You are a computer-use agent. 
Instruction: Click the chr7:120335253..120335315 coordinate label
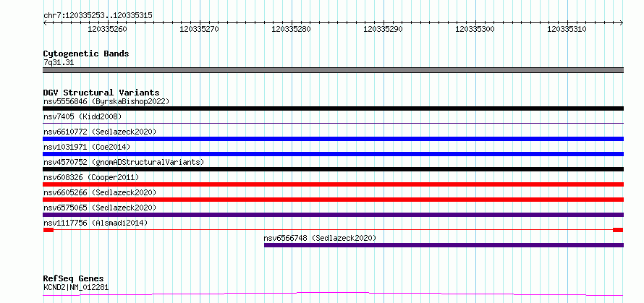point(98,16)
